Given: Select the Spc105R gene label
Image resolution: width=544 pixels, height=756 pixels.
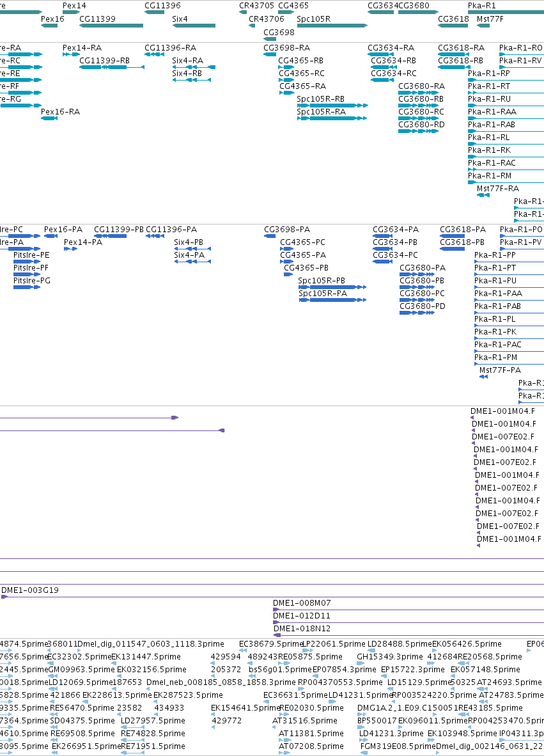Looking at the screenshot, I should pos(314,19).
